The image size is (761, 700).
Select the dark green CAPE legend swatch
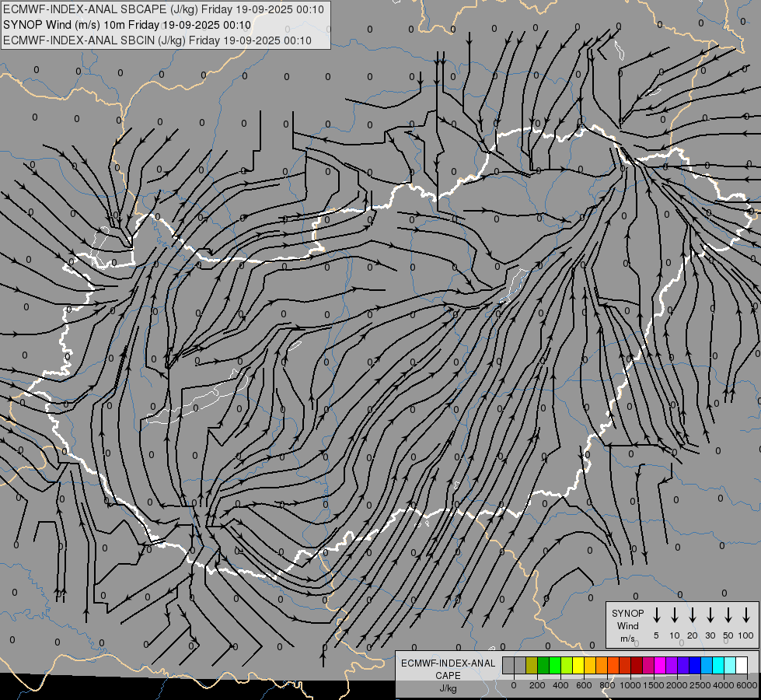pyautogui.click(x=543, y=665)
